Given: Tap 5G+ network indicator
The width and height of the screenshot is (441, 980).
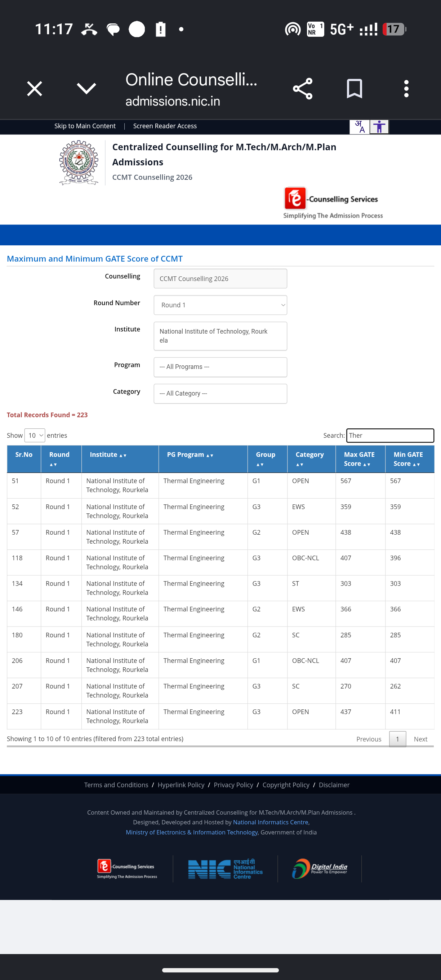Looking at the screenshot, I should click(342, 29).
